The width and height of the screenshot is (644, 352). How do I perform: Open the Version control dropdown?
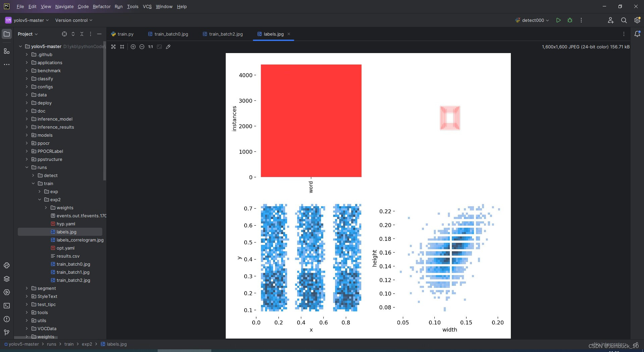74,20
